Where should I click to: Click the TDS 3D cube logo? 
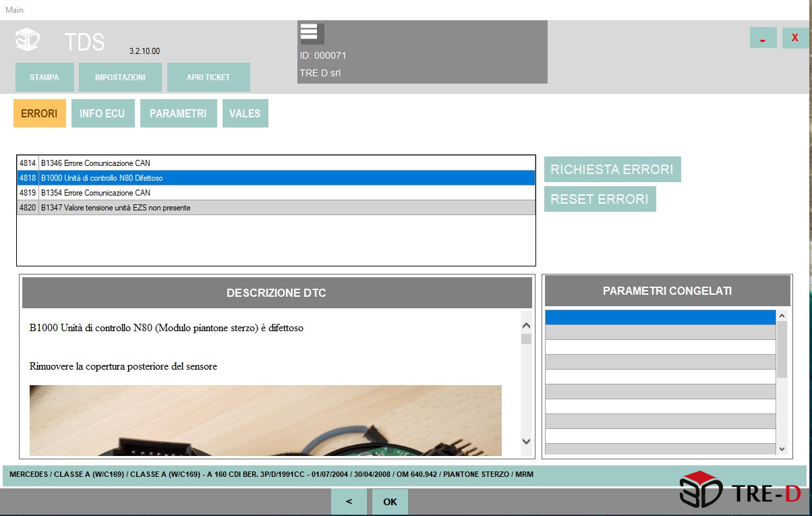[x=28, y=40]
